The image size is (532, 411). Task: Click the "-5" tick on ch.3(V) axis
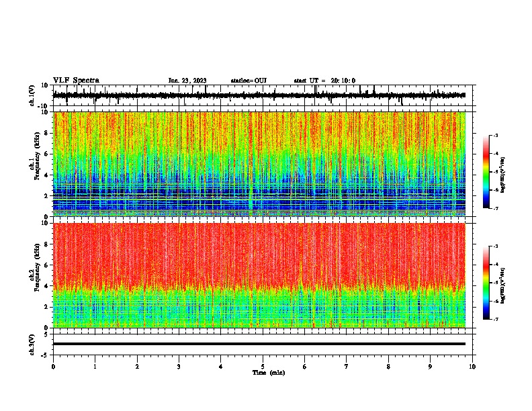click(x=45, y=355)
